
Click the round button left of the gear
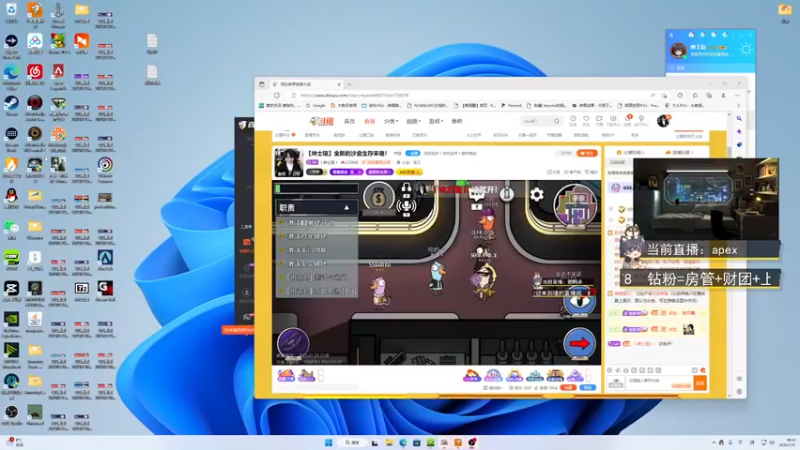(507, 194)
